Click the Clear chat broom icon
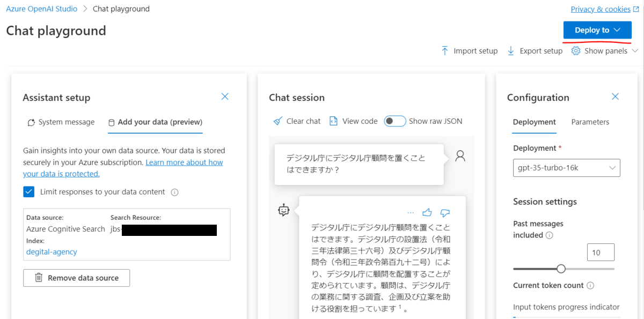The image size is (644, 319). click(277, 121)
